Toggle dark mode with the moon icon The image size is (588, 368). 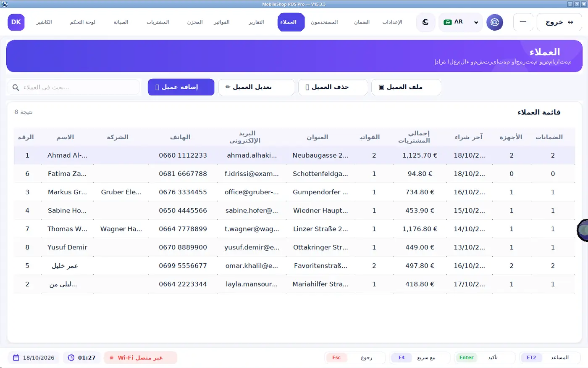pos(425,22)
